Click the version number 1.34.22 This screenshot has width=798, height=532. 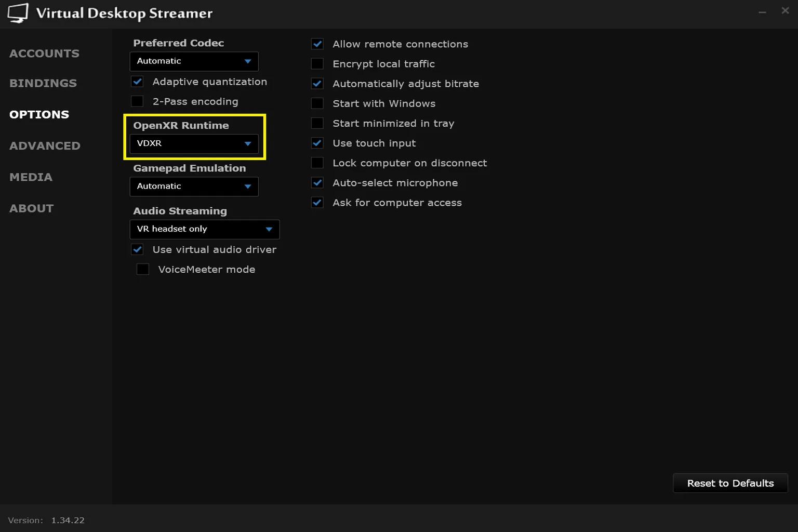click(x=68, y=520)
